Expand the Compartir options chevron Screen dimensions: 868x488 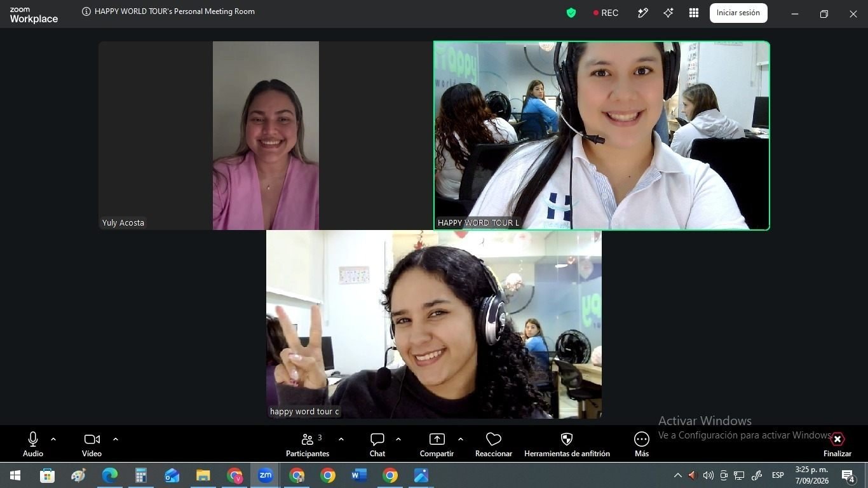tap(461, 439)
